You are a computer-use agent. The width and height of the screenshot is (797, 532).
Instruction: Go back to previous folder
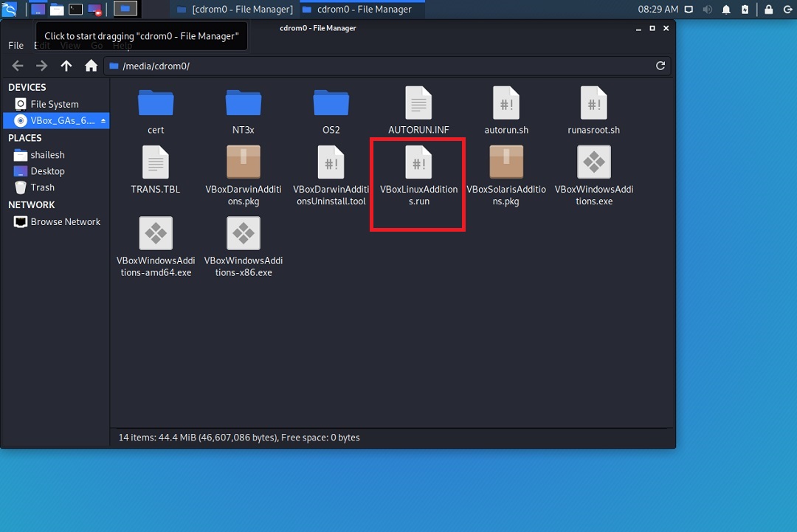click(18, 66)
